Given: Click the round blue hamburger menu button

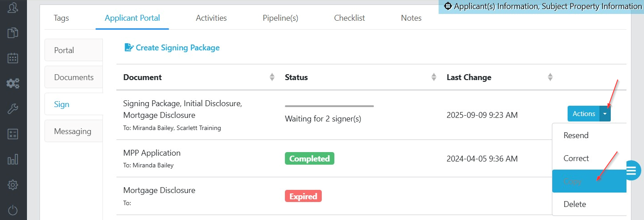Looking at the screenshot, I should (x=632, y=170).
